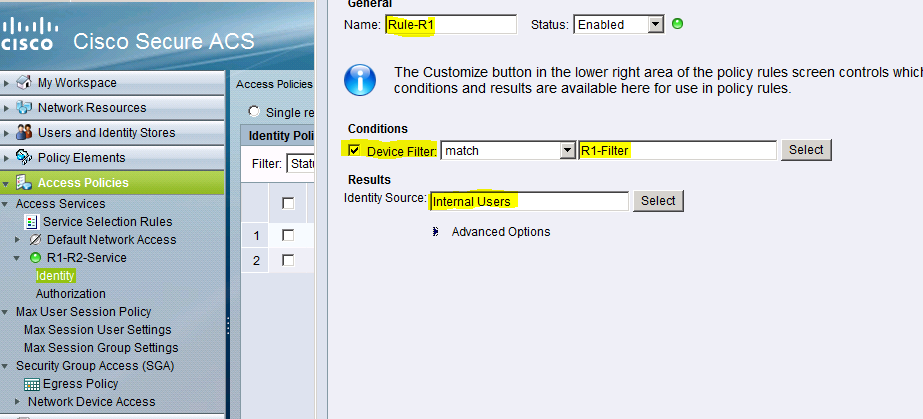Click the Identity Source field Internal Users

tap(529, 201)
